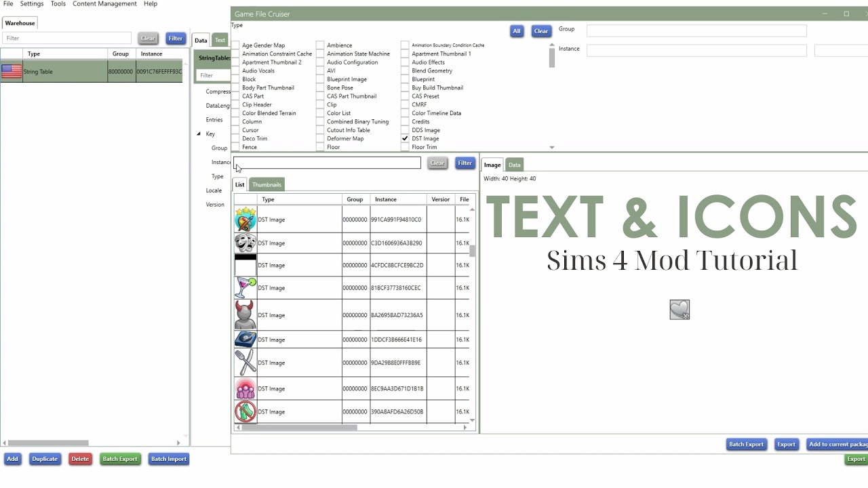This screenshot has height=488, width=868.
Task: Click the results list scroll-left arrow
Action: 237,428
